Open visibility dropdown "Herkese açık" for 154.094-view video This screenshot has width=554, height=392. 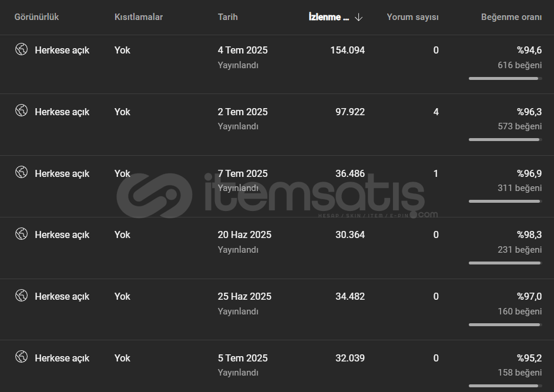pos(62,50)
